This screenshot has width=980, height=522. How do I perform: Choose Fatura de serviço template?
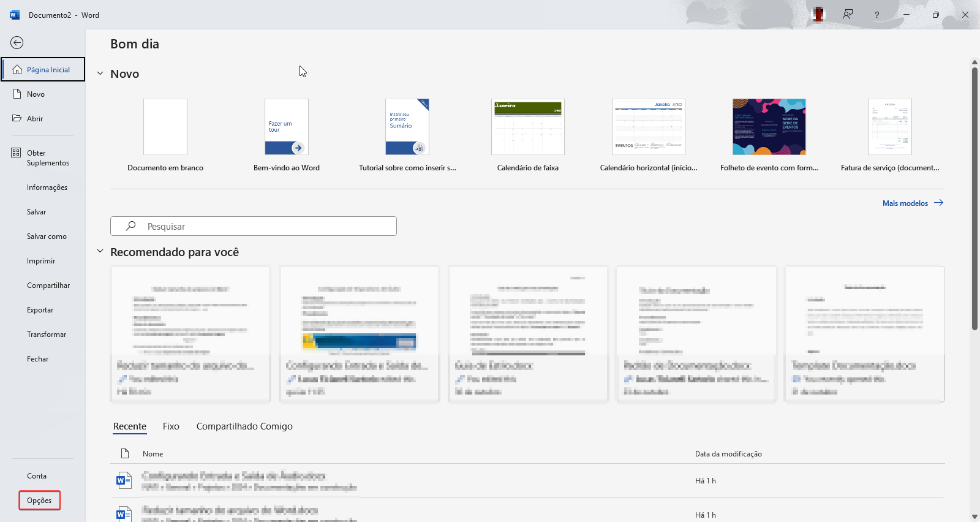point(890,135)
